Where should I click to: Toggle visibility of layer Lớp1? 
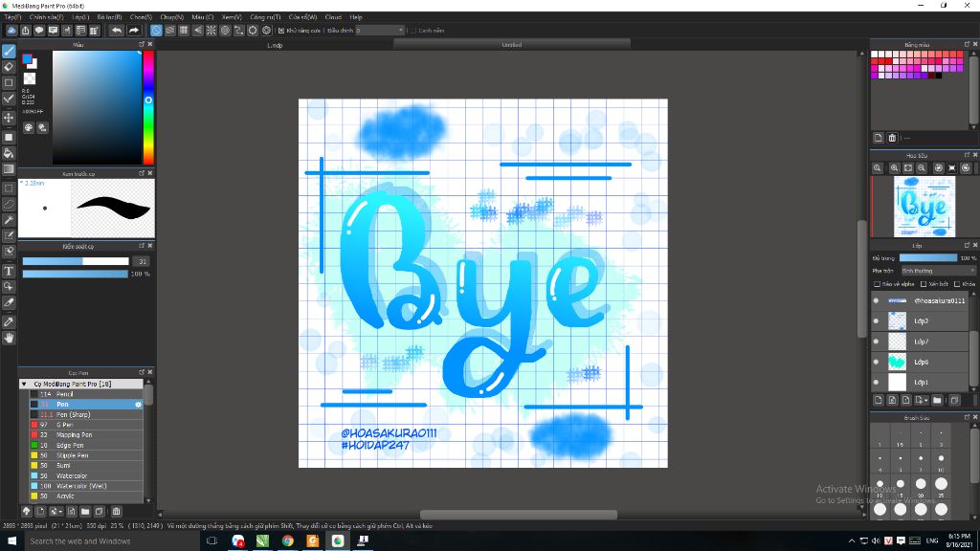[x=876, y=383]
